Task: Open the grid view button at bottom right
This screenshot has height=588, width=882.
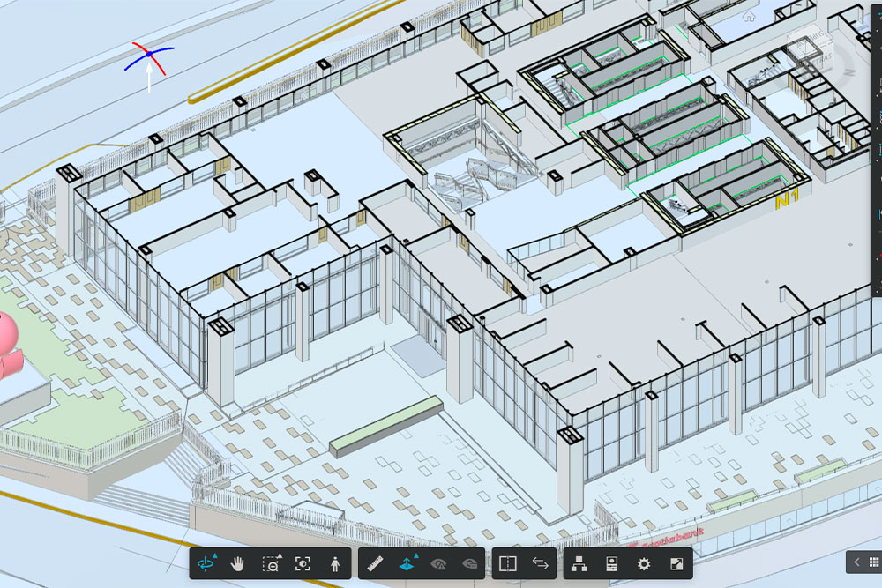Action: click(873, 562)
